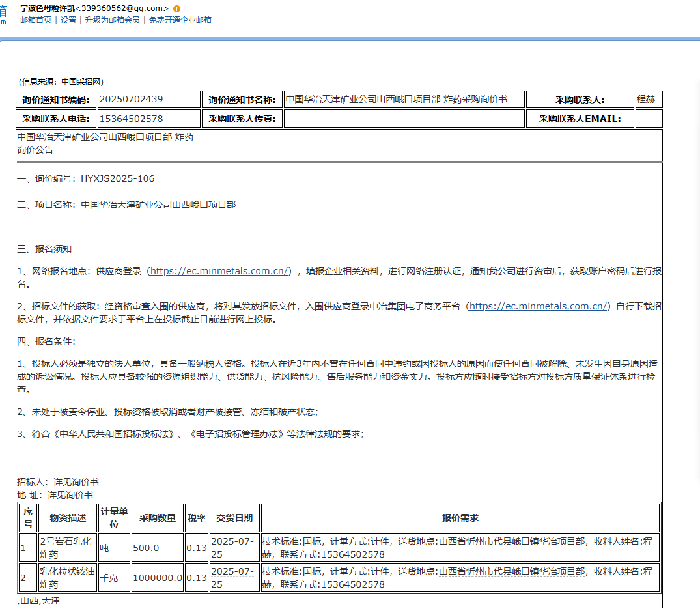Click the empty 采购联系人传真 value cell

(x=404, y=119)
